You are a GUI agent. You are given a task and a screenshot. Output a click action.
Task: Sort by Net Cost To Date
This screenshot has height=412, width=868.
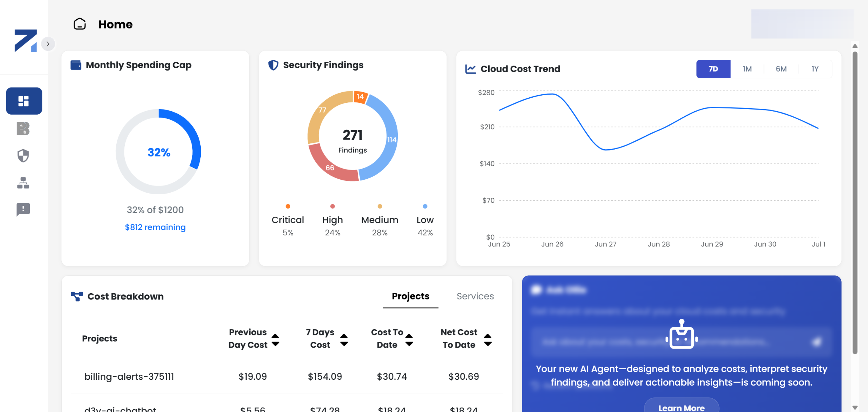(488, 339)
